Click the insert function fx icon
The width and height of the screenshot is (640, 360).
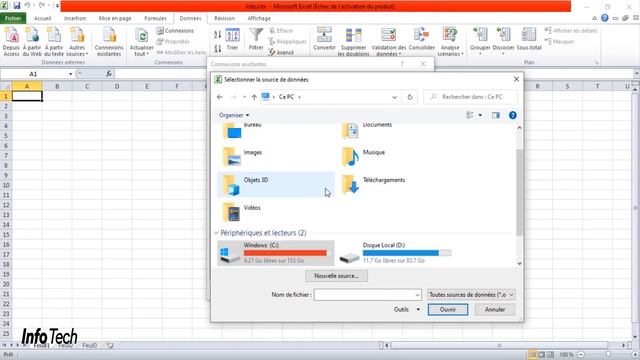109,74
